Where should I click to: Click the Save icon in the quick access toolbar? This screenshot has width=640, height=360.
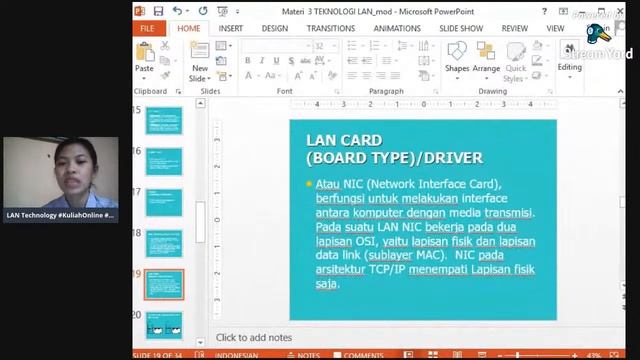[158, 11]
